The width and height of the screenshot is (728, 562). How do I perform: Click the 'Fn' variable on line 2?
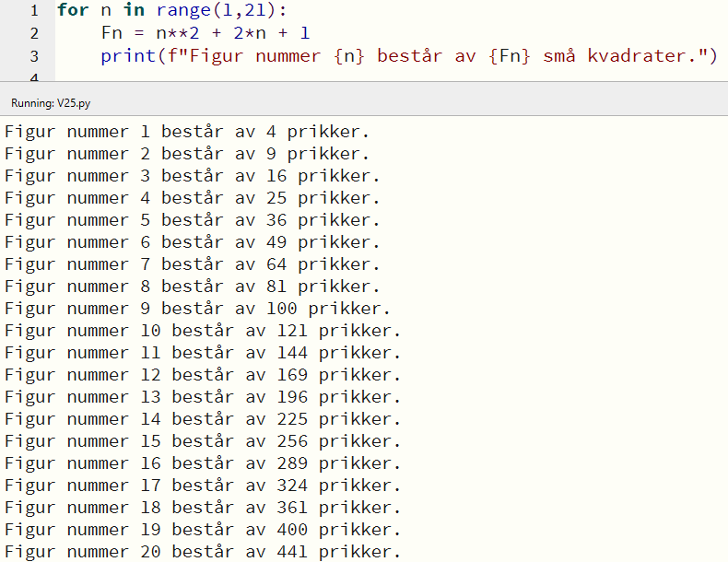(112, 34)
